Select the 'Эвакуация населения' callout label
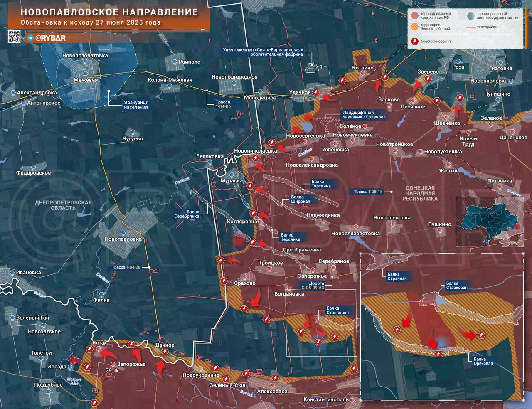 point(136,104)
